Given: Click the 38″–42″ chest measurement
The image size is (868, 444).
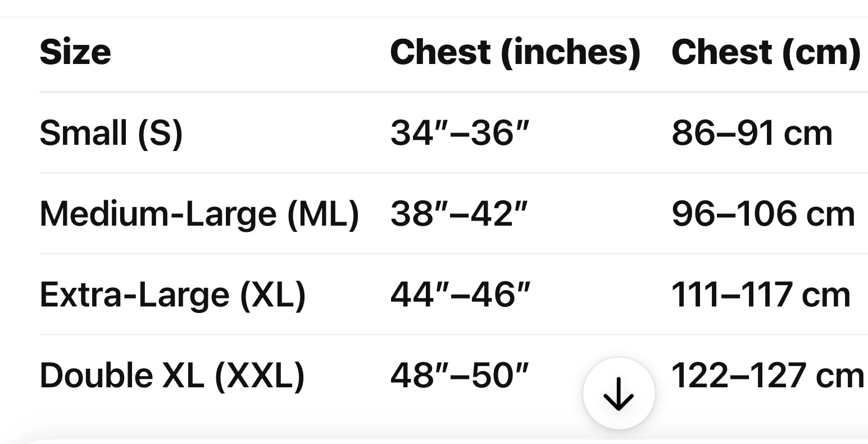Looking at the screenshot, I should tap(460, 214).
